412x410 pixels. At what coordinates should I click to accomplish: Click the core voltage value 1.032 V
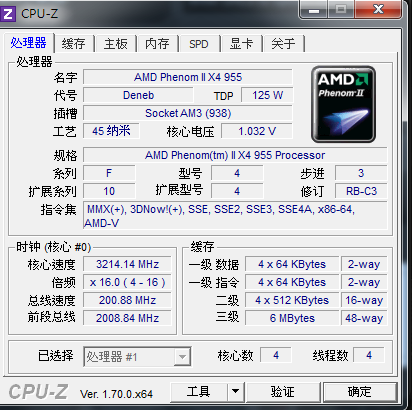pyautogui.click(x=257, y=131)
